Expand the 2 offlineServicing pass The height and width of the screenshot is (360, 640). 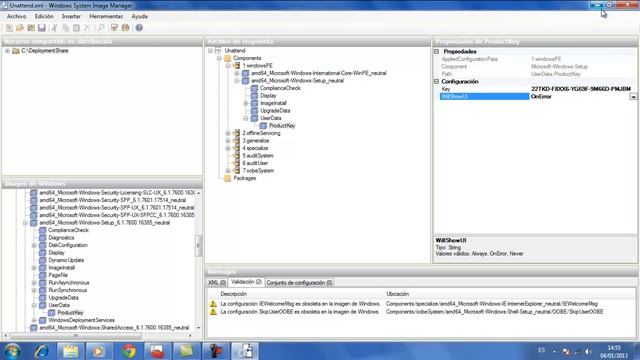(228, 133)
